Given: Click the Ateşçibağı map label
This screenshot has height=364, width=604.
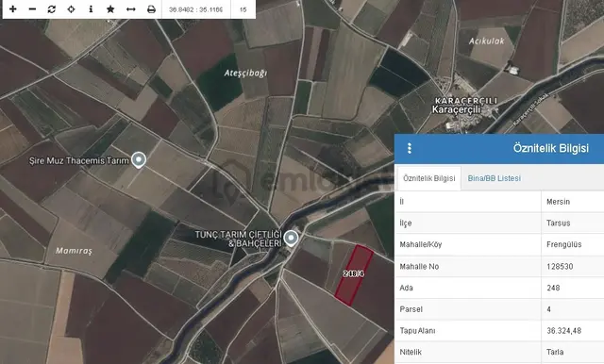Looking at the screenshot, I should (245, 74).
